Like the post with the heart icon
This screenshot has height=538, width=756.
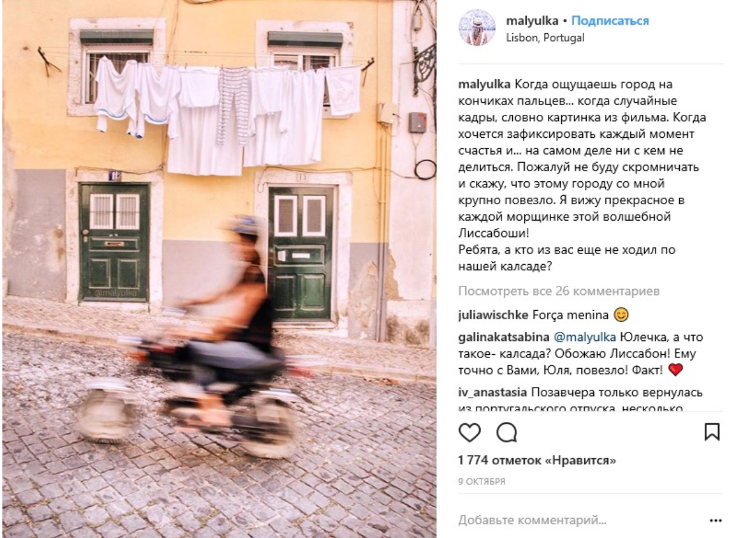(469, 432)
